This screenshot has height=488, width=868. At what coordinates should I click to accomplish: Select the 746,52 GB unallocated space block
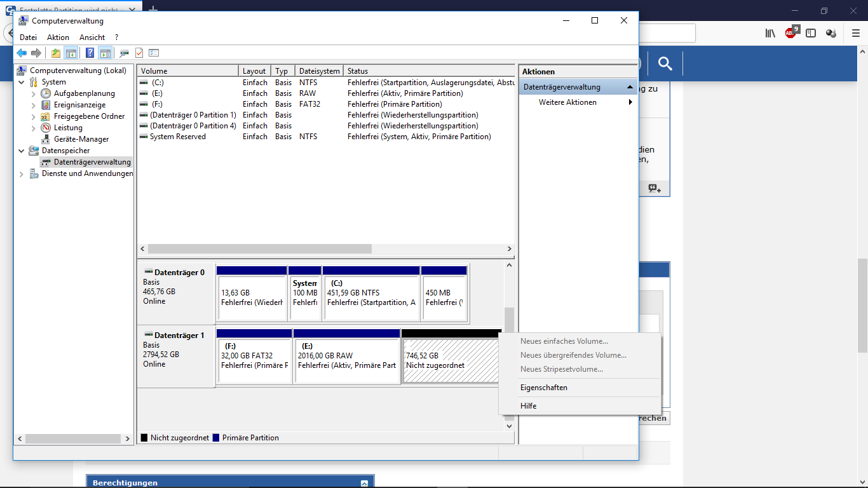click(451, 356)
